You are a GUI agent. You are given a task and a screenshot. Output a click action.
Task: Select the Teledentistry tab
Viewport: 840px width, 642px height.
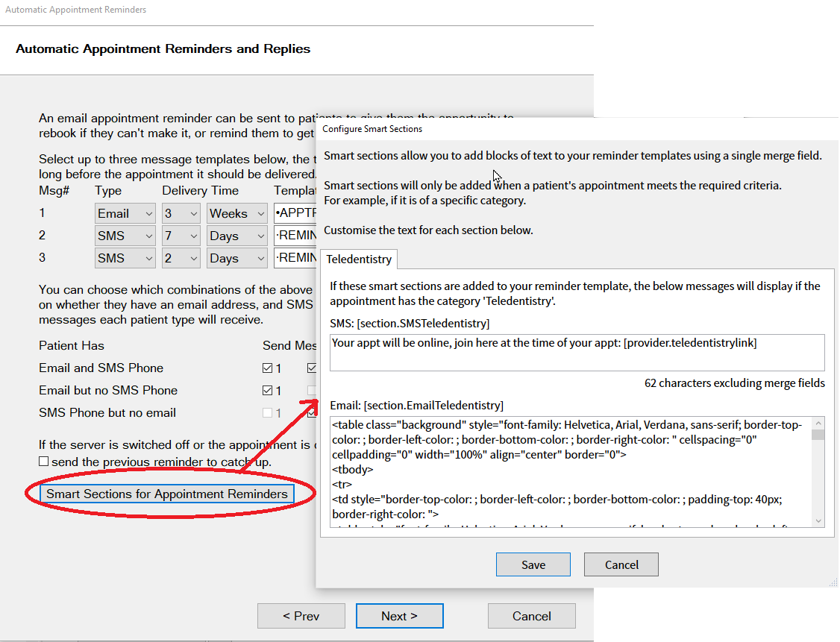coord(359,259)
